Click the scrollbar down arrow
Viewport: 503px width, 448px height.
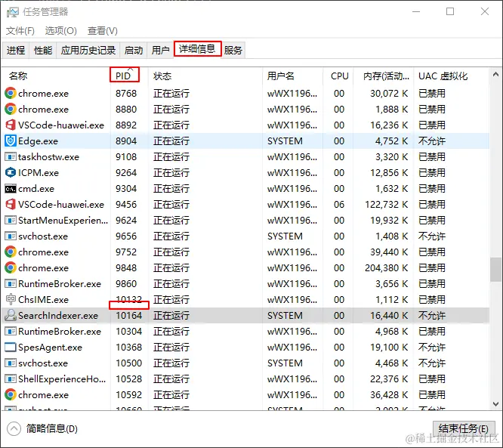[x=495, y=403]
